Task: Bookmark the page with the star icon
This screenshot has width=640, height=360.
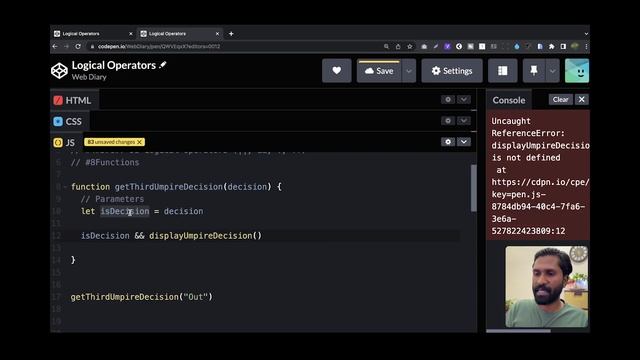Action: coord(410,47)
